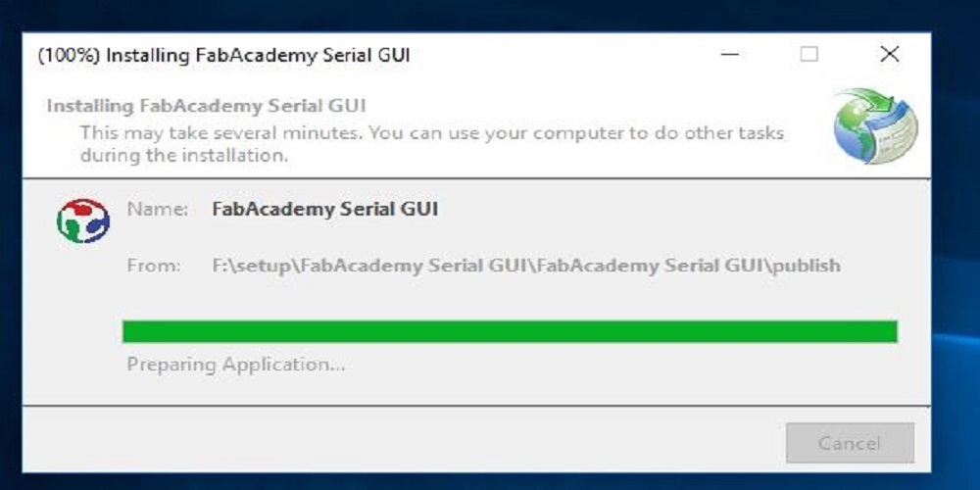Click the bold "Installing FabAcademy Serial GUI" heading
The height and width of the screenshot is (490, 980).
(206, 106)
